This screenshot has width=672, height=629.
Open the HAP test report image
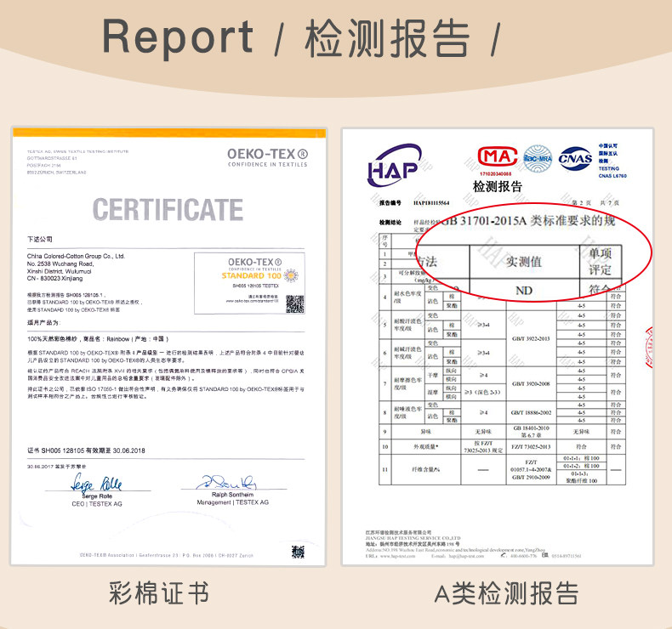tap(498, 347)
